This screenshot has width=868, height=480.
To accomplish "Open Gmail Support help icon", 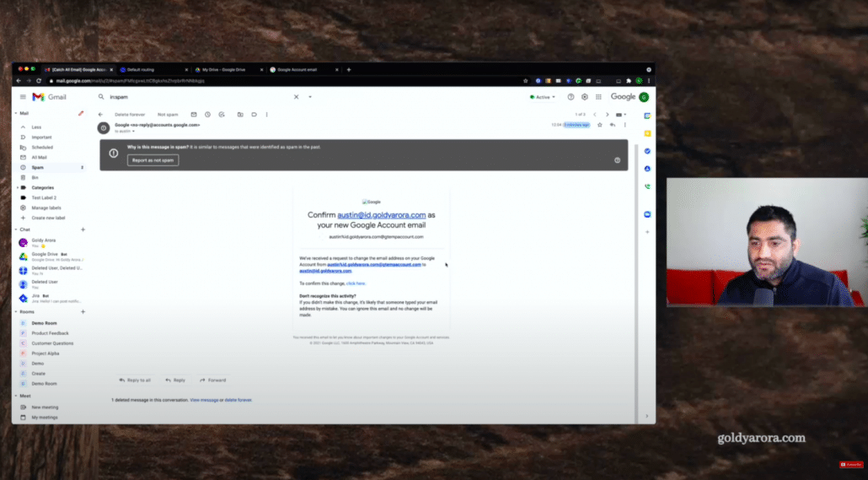I will [x=571, y=97].
